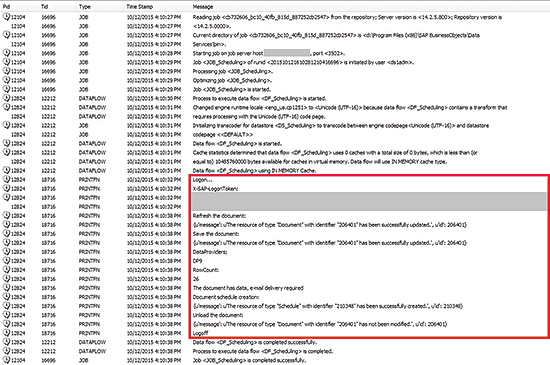Screen dimensions: 550x365
Task: Click clock icon on 'Document schedule creation:' row
Action: [x=6, y=296]
